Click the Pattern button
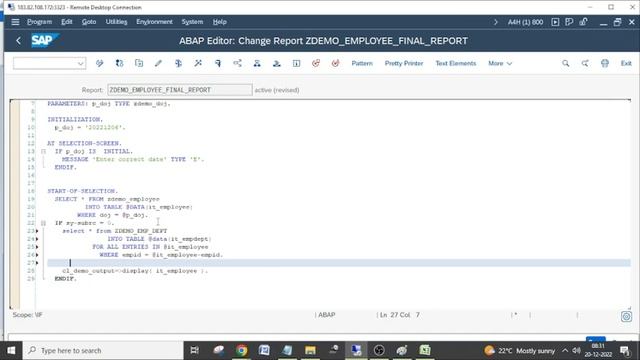Viewport: 640px width, 360px height. tap(362, 63)
